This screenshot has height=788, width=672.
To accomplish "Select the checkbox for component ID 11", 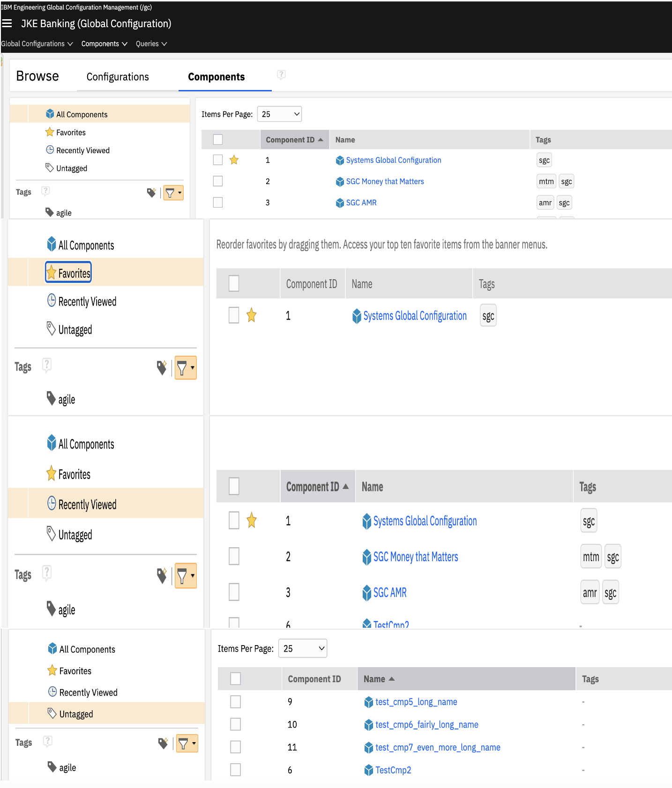I will click(236, 747).
